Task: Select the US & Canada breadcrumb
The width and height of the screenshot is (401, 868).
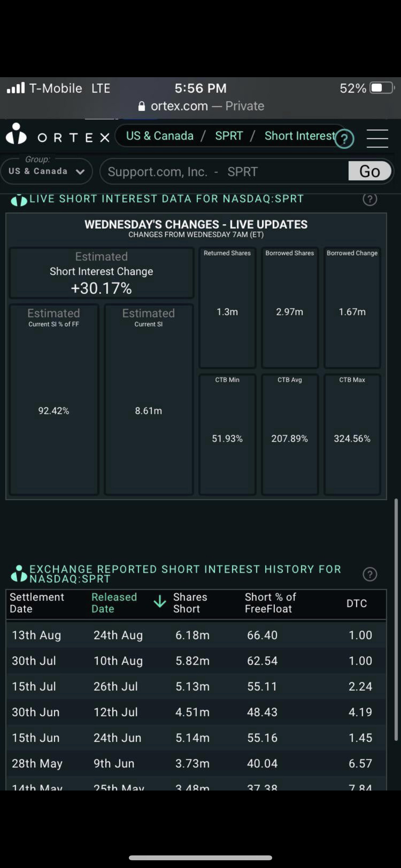Action: (x=160, y=136)
